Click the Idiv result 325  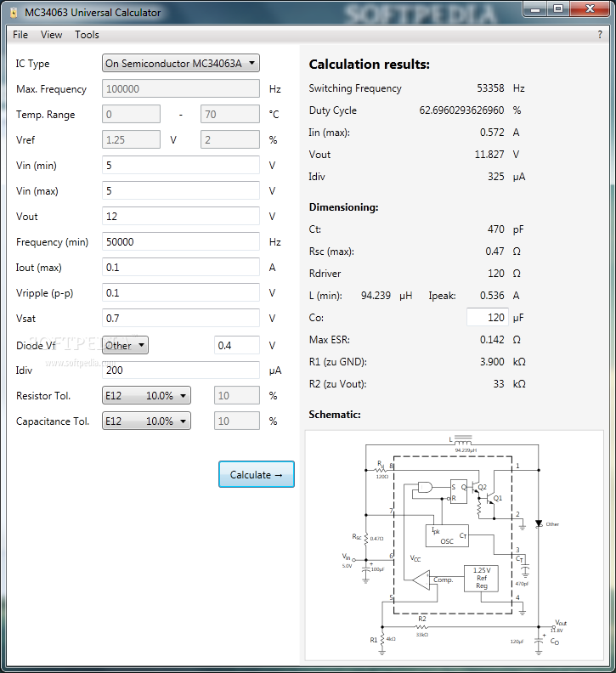496,177
